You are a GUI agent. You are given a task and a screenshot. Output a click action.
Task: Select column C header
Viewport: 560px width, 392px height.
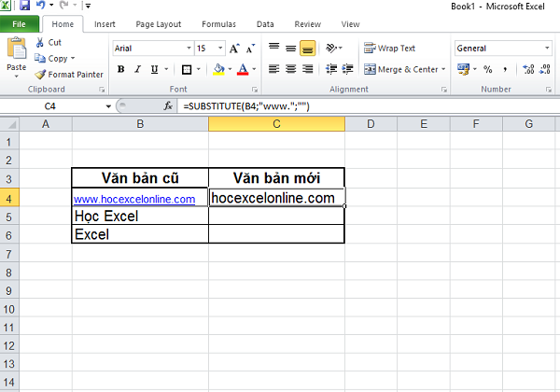tap(276, 124)
